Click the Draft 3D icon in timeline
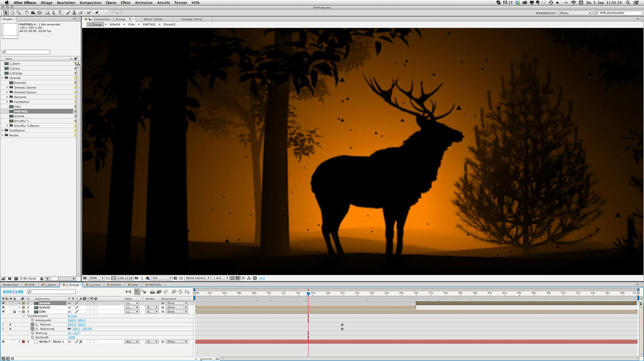The width and height of the screenshot is (644, 361). click(x=144, y=292)
